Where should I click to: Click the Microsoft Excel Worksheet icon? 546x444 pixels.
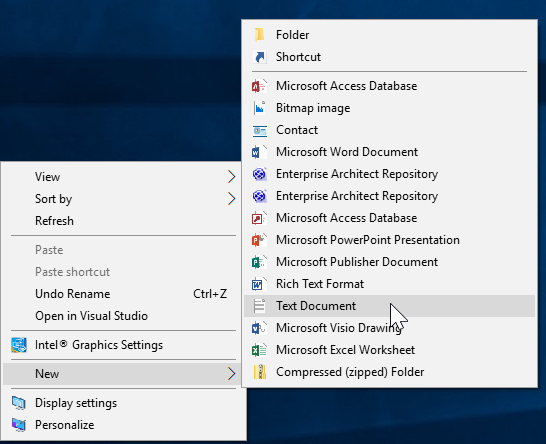259,350
